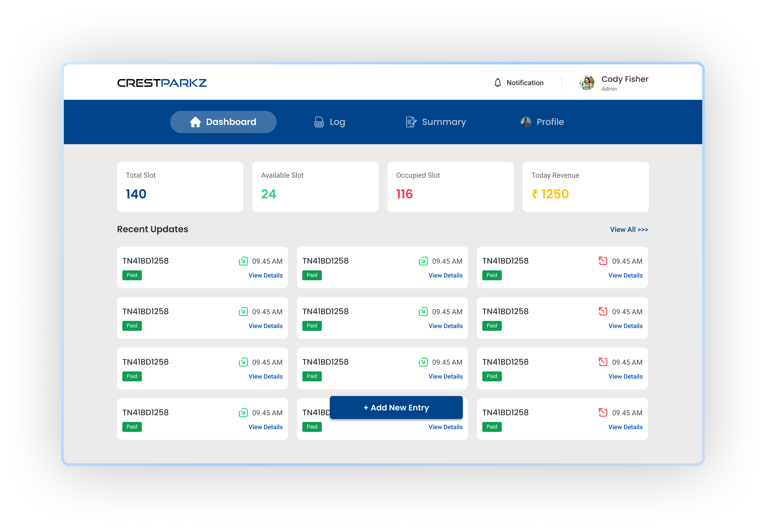Click green entry icon in second row, middle column card

pos(423,312)
